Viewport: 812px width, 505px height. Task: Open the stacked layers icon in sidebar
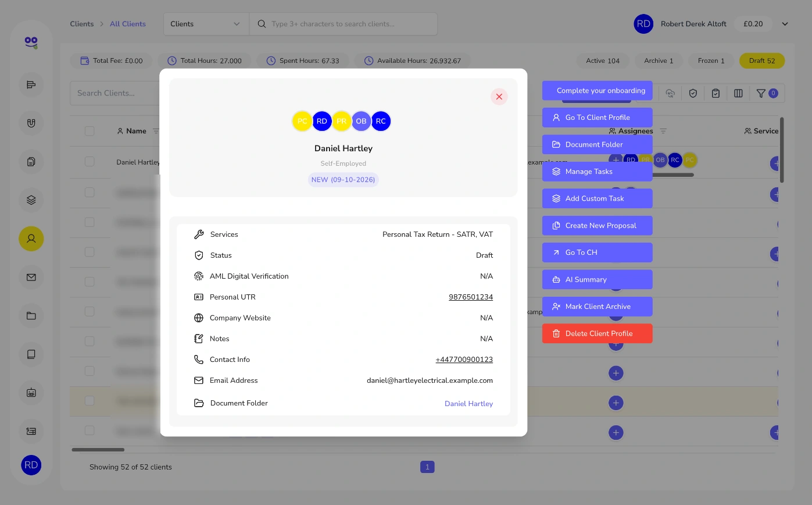(x=31, y=200)
